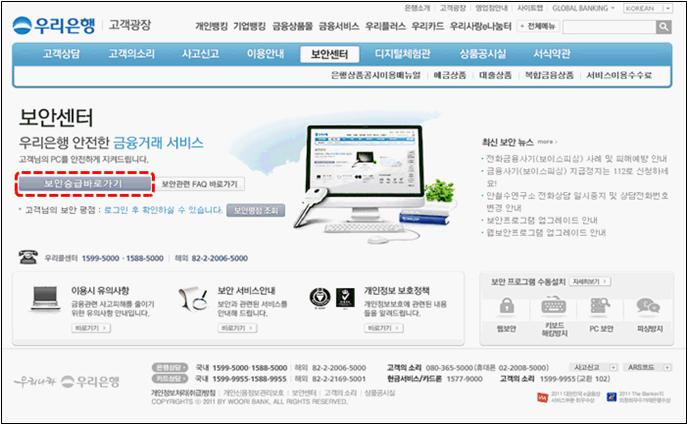
Task: Switch to the 사고신고 tab
Action: tap(201, 54)
